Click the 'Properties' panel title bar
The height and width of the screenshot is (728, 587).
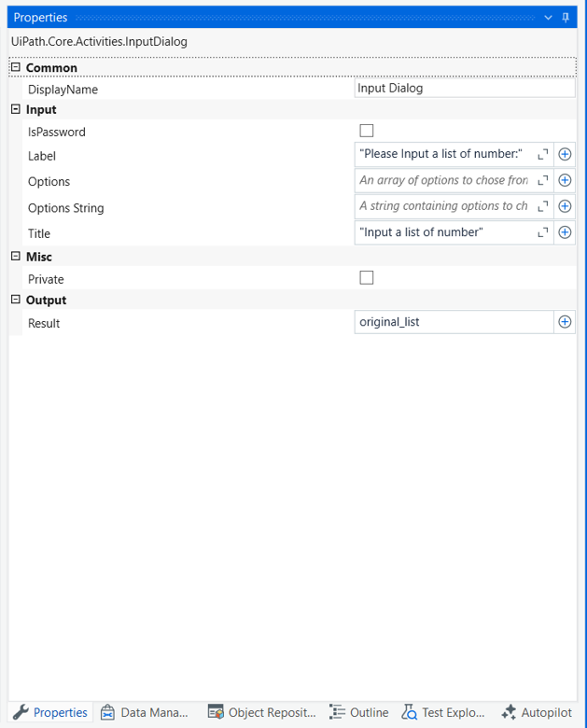click(x=292, y=18)
